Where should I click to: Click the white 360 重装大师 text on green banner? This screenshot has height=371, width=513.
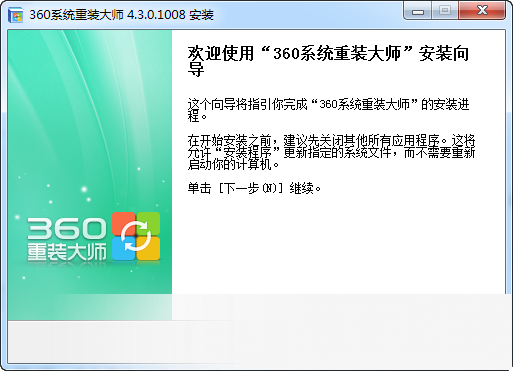coord(67,239)
